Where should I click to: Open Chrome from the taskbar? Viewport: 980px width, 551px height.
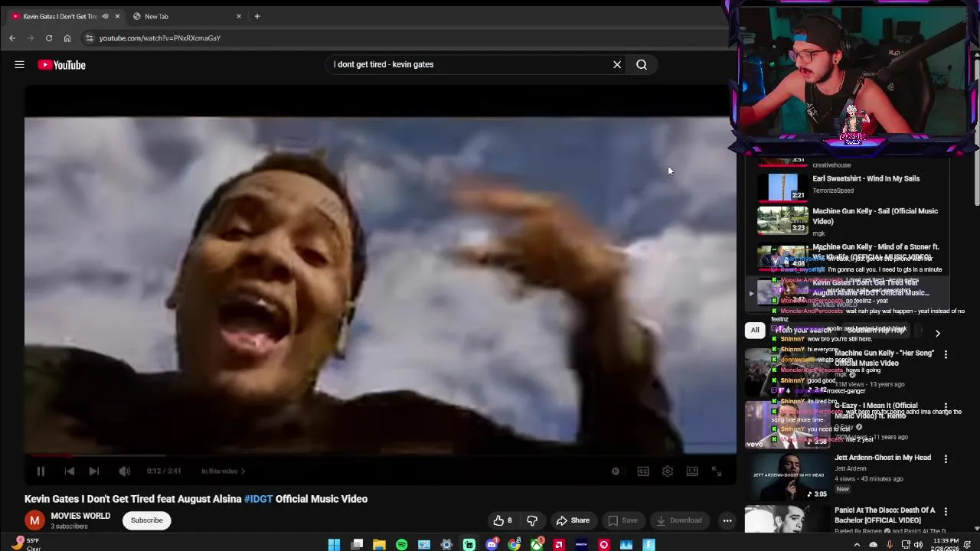(x=514, y=545)
